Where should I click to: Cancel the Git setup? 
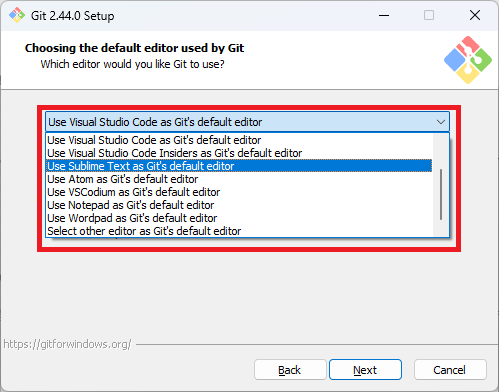[450, 370]
